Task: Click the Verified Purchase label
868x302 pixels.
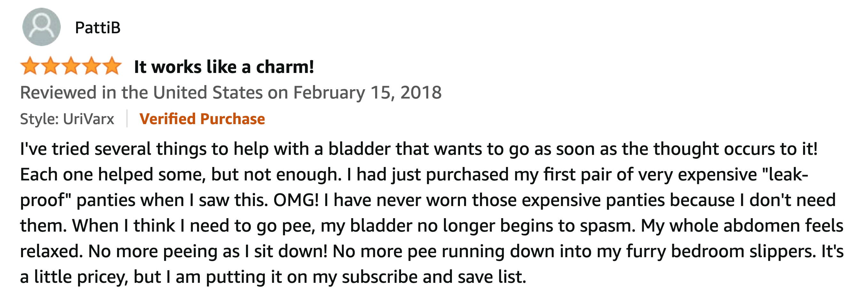Action: click(x=202, y=119)
